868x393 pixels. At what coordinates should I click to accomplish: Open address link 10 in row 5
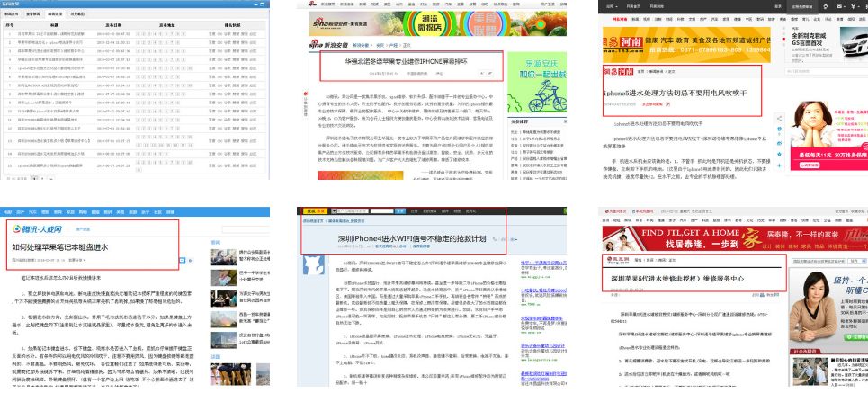tap(190, 68)
